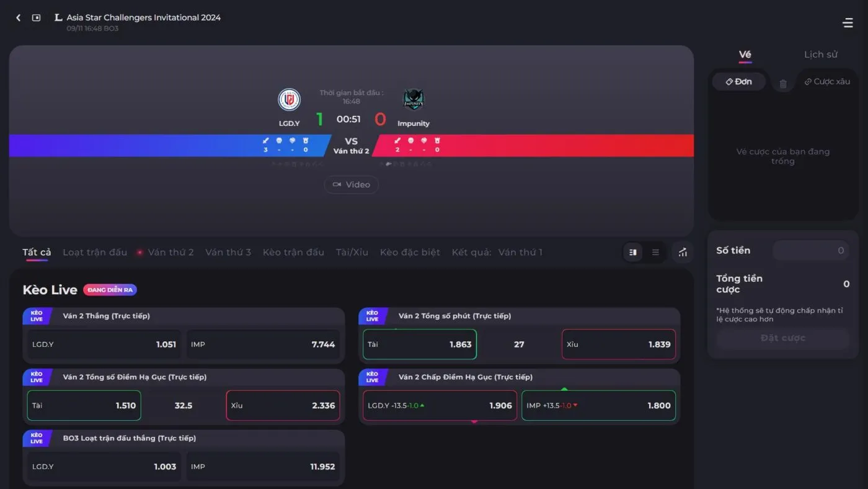This screenshot has height=489, width=868.
Task: Pick LGD.Y -13.5 handicap at 1.906
Action: pos(440,406)
